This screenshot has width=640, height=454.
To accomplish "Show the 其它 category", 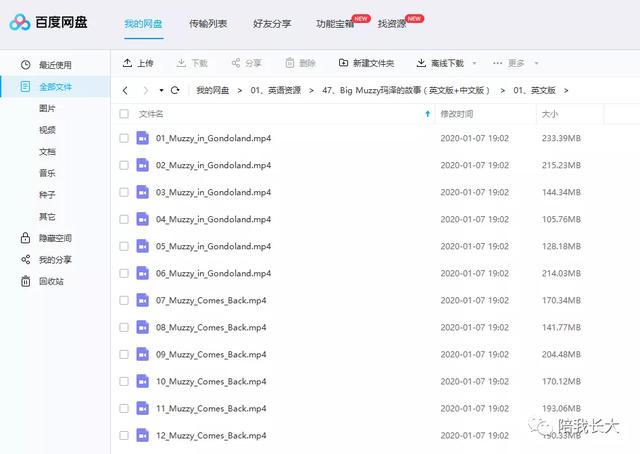I will tap(47, 216).
